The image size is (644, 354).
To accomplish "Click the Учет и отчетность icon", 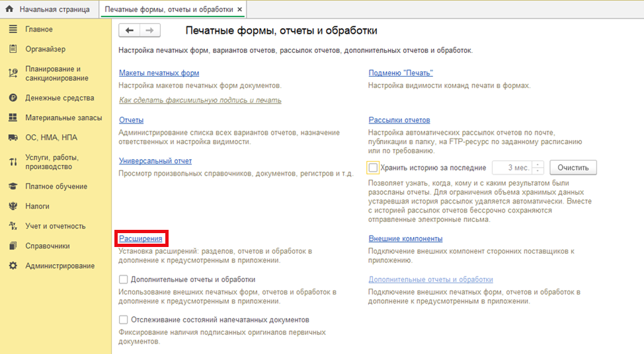I will (x=13, y=226).
